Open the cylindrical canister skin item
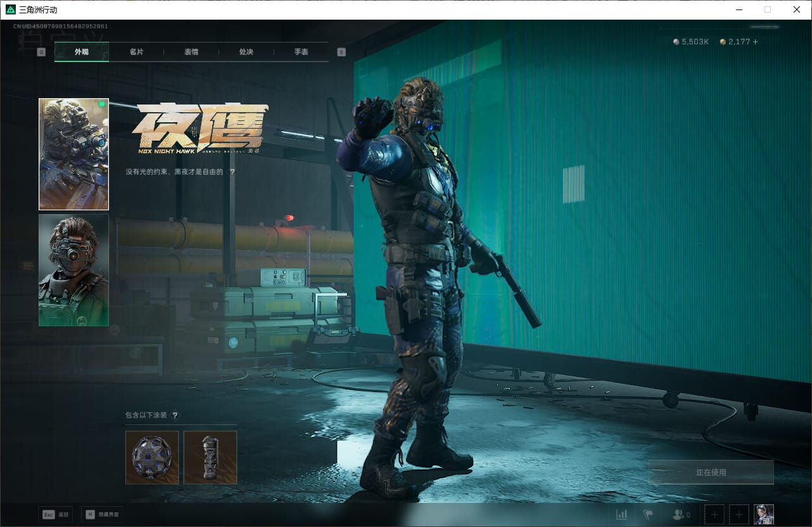 click(x=210, y=457)
